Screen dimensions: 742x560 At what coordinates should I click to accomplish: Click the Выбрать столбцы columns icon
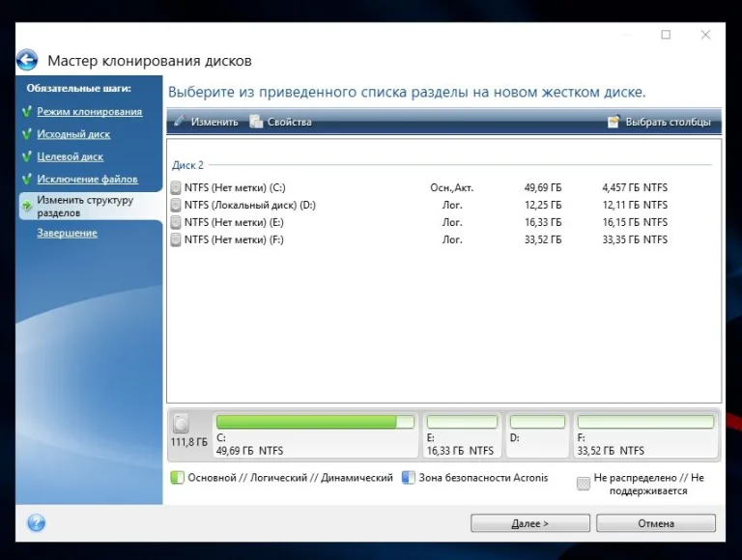[614, 122]
